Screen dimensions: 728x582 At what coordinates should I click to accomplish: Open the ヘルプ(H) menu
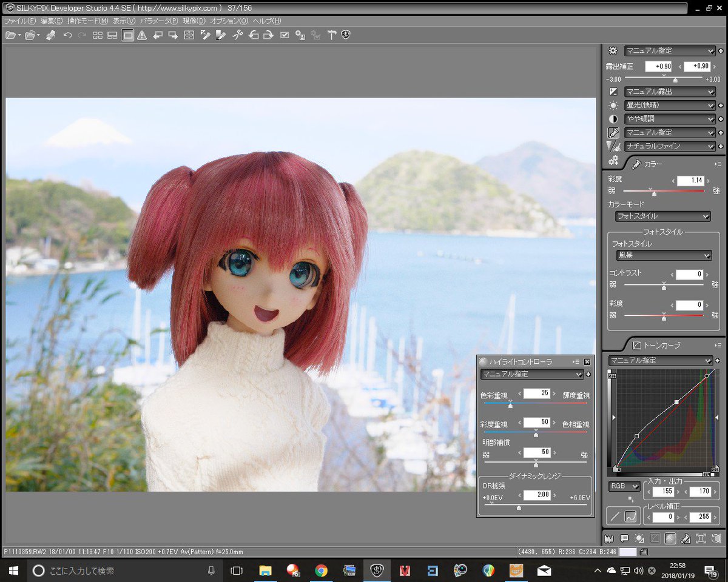pos(267,21)
